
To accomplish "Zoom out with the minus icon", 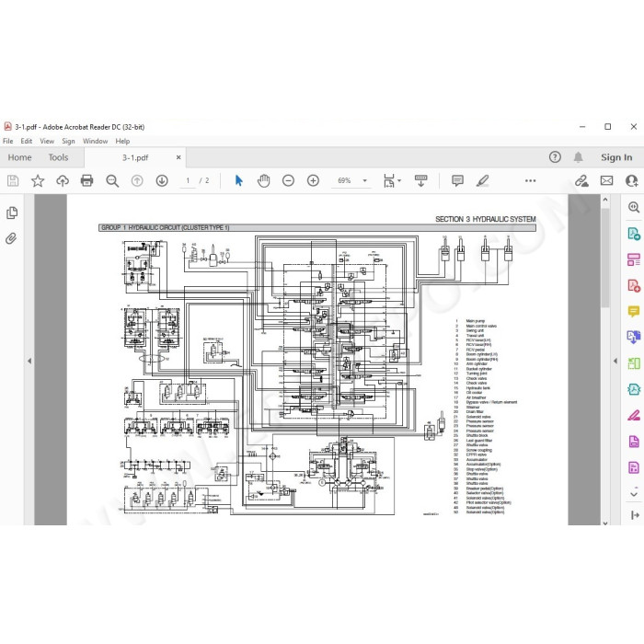I will (288, 180).
